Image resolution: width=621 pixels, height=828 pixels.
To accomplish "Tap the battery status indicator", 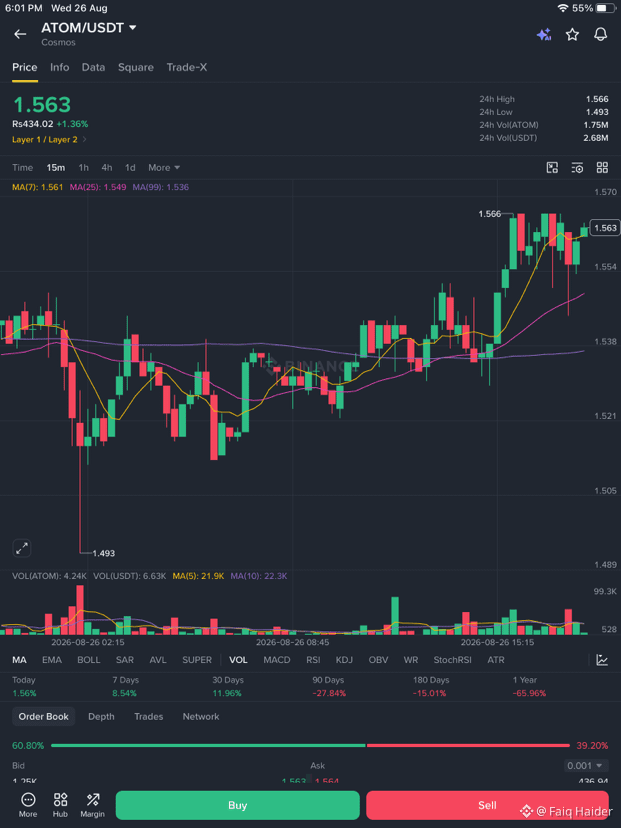I will tap(606, 8).
